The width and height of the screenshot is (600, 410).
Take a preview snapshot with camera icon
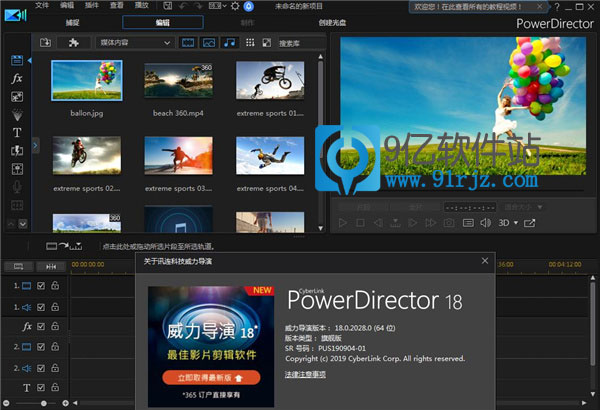pos(449,222)
